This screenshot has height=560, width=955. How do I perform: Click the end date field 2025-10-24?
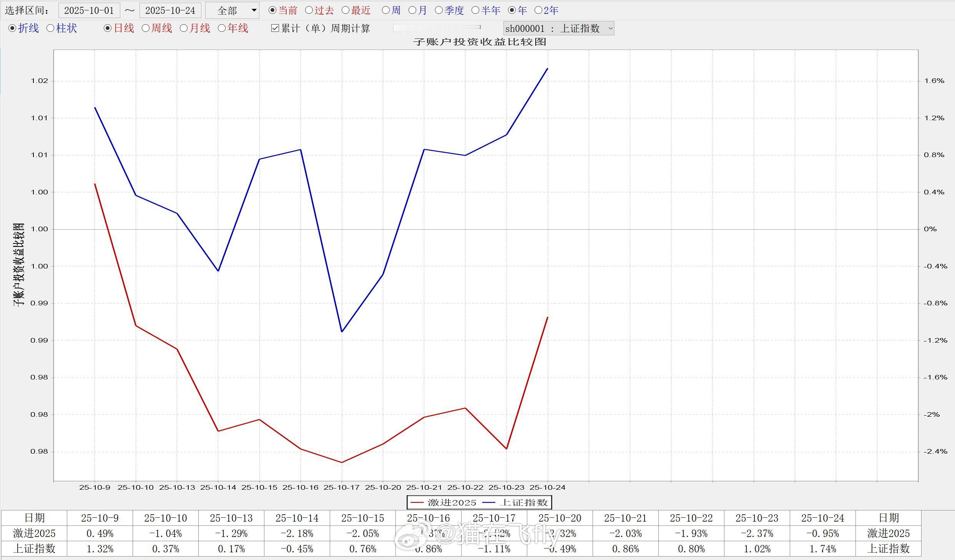tap(170, 11)
